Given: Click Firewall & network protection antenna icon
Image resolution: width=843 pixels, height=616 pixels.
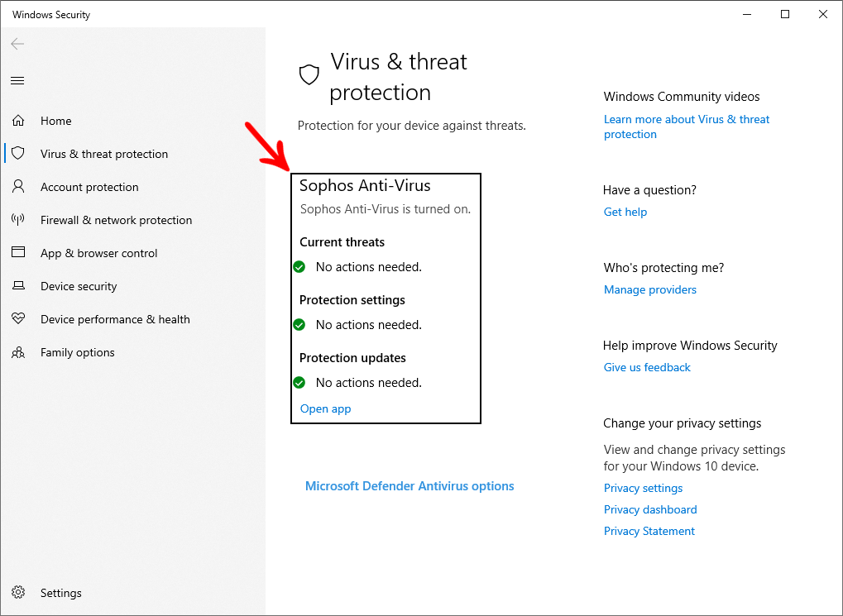Looking at the screenshot, I should (x=18, y=219).
